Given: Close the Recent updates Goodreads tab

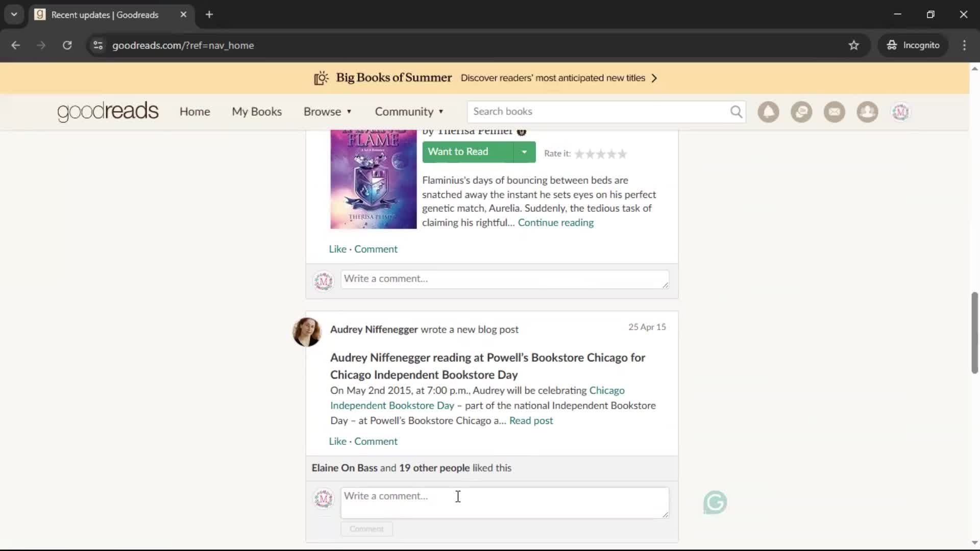Looking at the screenshot, I should 183,14.
